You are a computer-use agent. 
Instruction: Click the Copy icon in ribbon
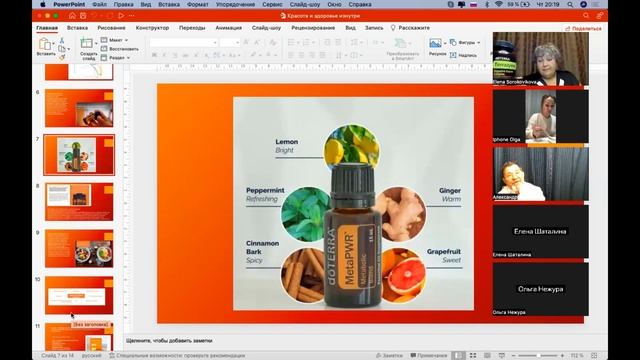[62, 49]
